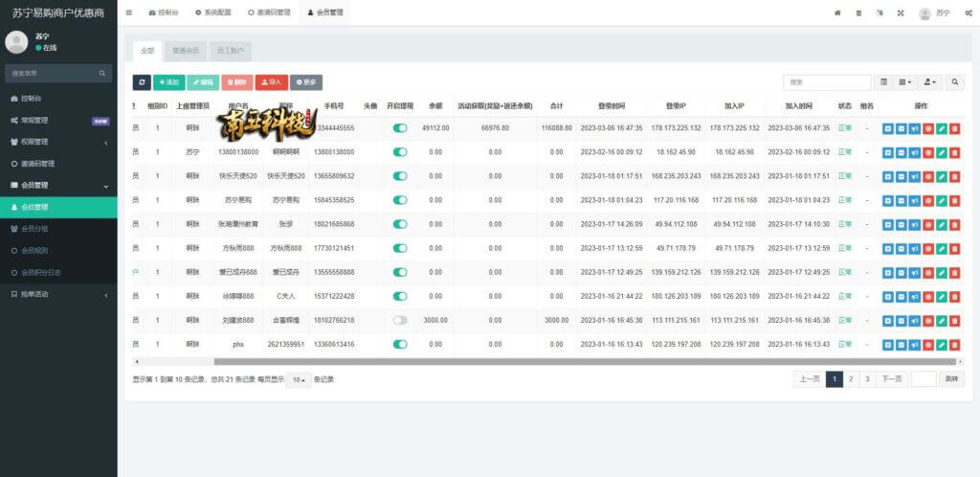980x477 pixels.
Task: Click the language switch icon in top bar
Action: click(x=880, y=12)
